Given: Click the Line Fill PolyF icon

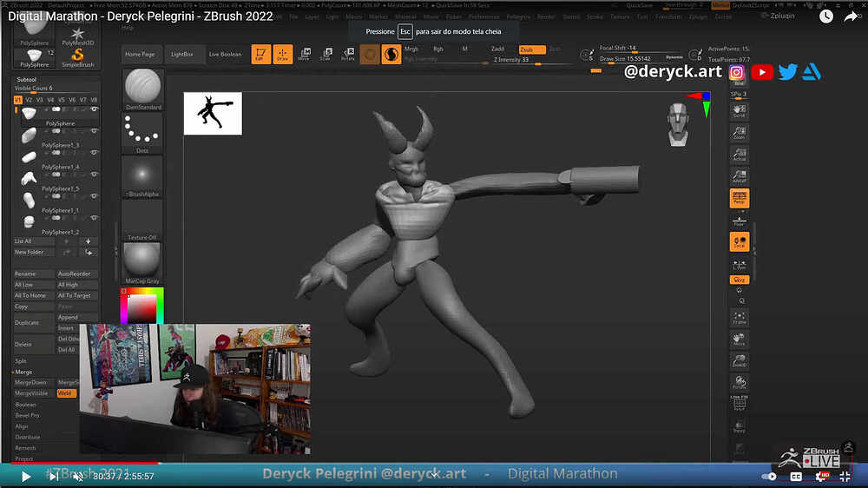Looking at the screenshot, I should click(739, 404).
